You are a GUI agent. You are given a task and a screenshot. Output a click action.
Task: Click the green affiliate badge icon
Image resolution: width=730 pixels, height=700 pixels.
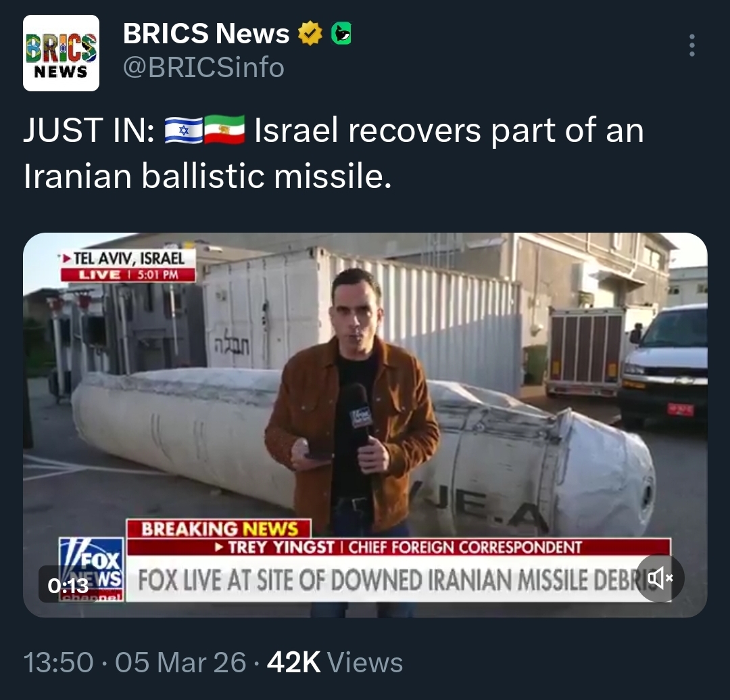341,34
